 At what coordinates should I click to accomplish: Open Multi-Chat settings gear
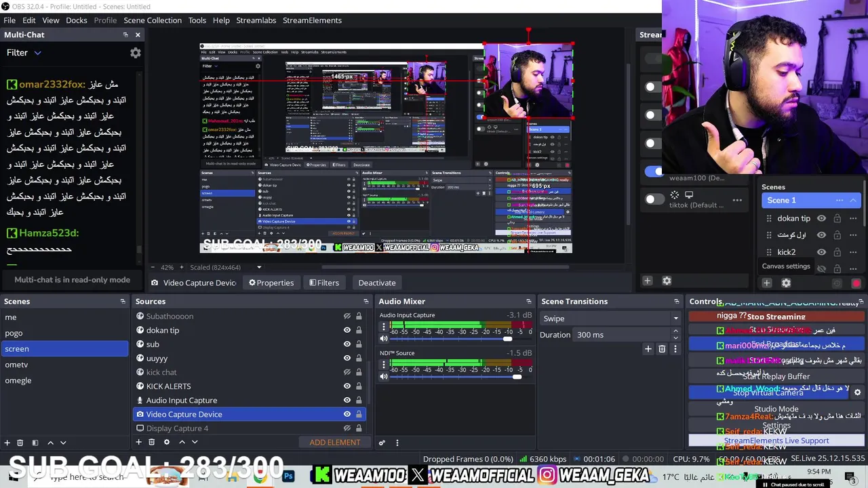pyautogui.click(x=136, y=53)
